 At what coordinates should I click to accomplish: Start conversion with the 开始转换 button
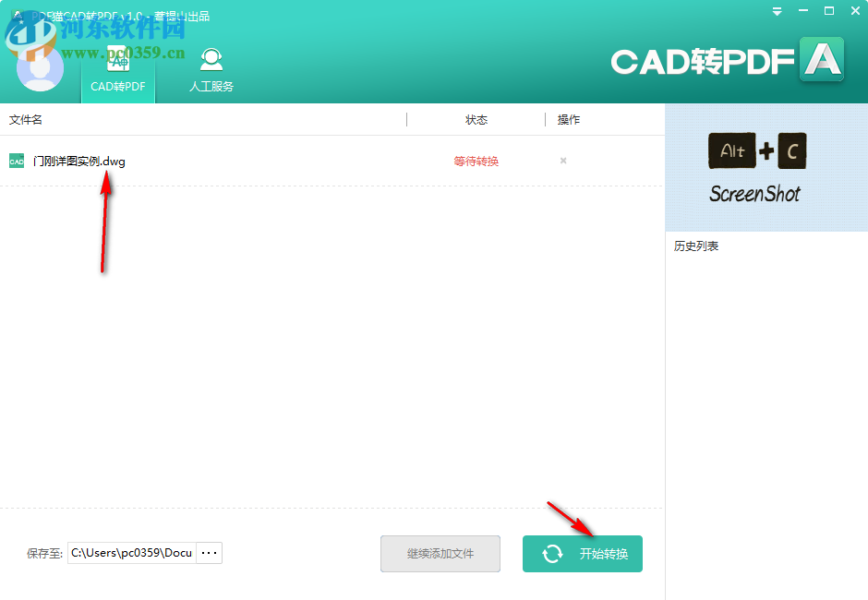click(583, 553)
